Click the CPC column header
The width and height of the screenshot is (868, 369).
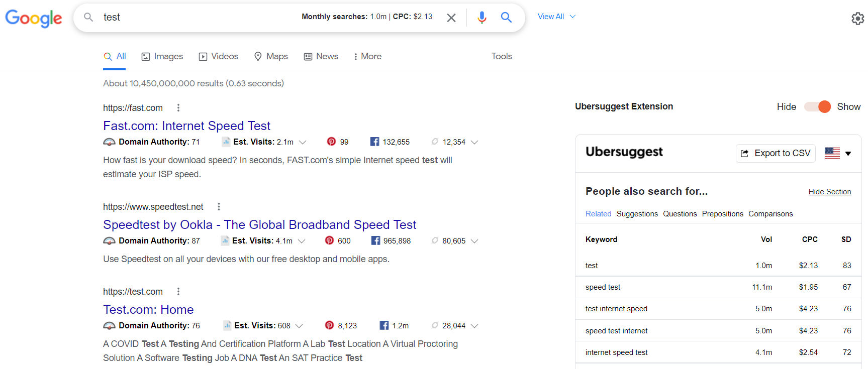pyautogui.click(x=810, y=239)
